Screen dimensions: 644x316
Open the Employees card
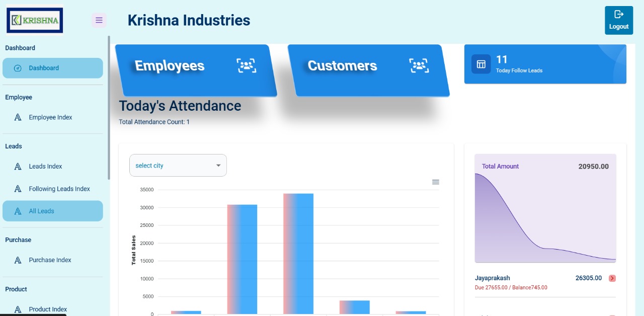[170, 66]
